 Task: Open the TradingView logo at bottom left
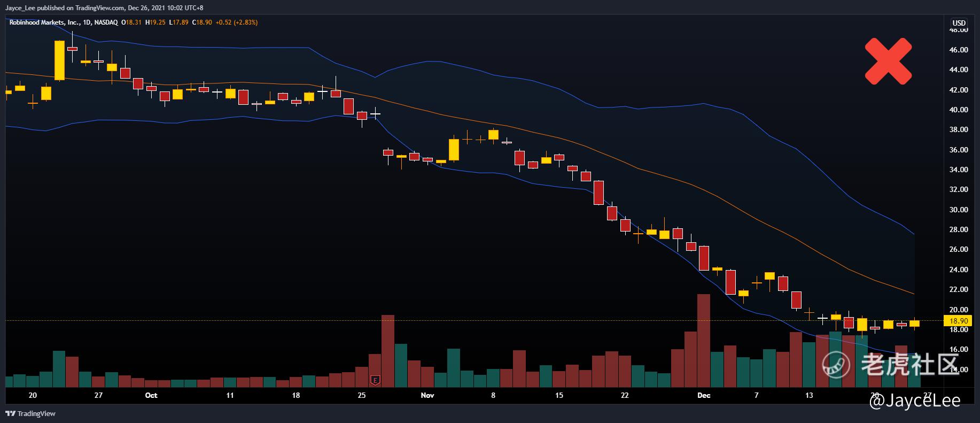click(30, 413)
